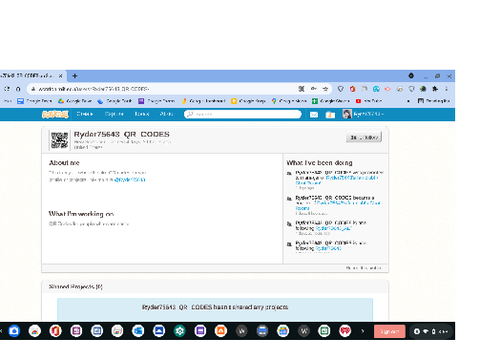Click the report link below profile box
The width and height of the screenshot is (480, 360).
click(x=363, y=268)
